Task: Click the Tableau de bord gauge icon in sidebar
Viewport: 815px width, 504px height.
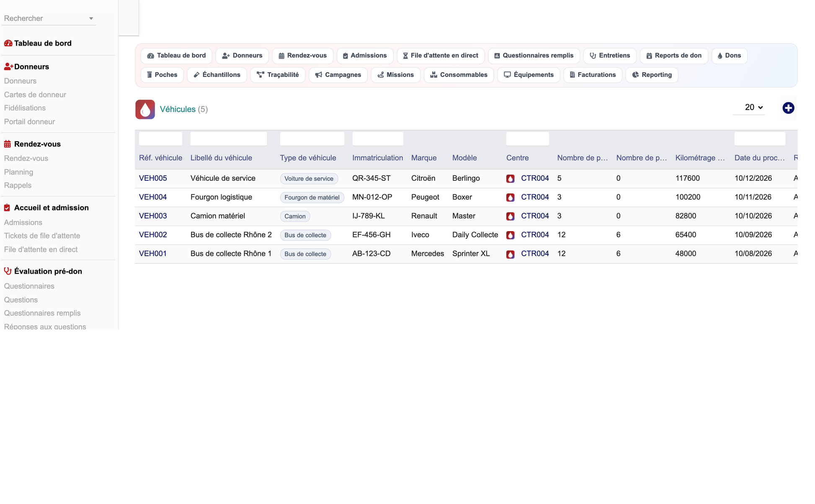Action: coord(8,43)
